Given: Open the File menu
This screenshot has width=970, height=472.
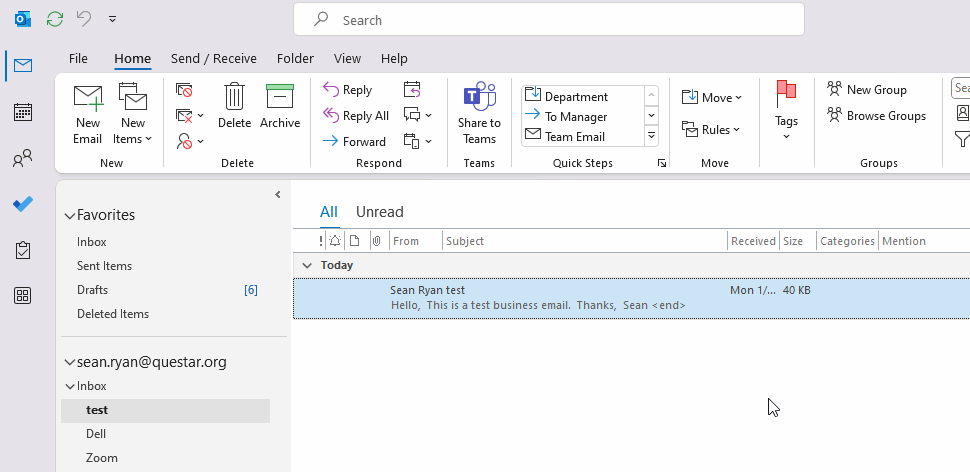Looking at the screenshot, I should [78, 59].
